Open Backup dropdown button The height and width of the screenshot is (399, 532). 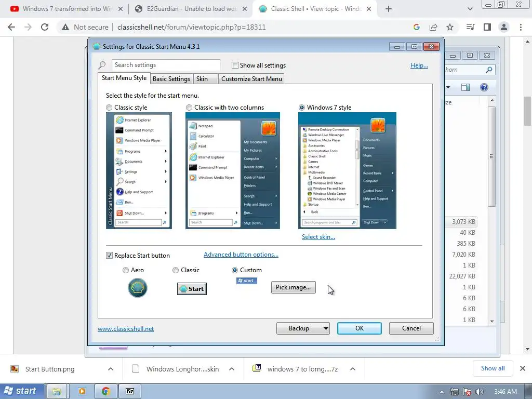(x=303, y=328)
